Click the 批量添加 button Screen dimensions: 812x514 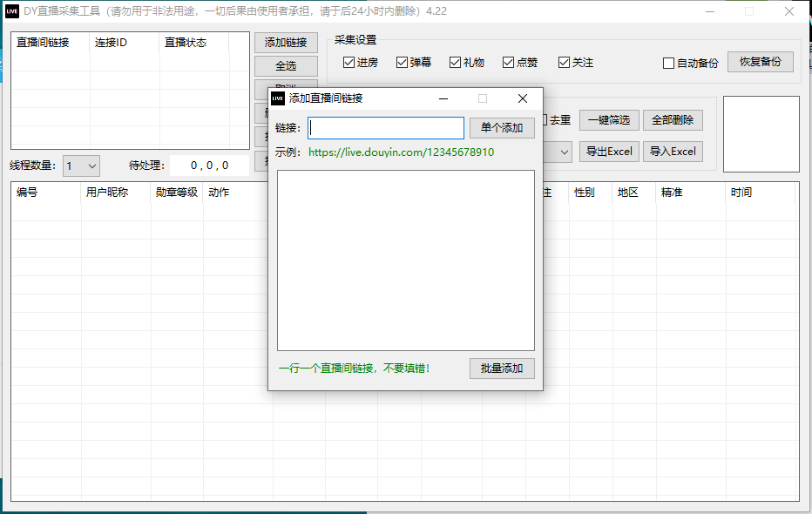point(502,369)
